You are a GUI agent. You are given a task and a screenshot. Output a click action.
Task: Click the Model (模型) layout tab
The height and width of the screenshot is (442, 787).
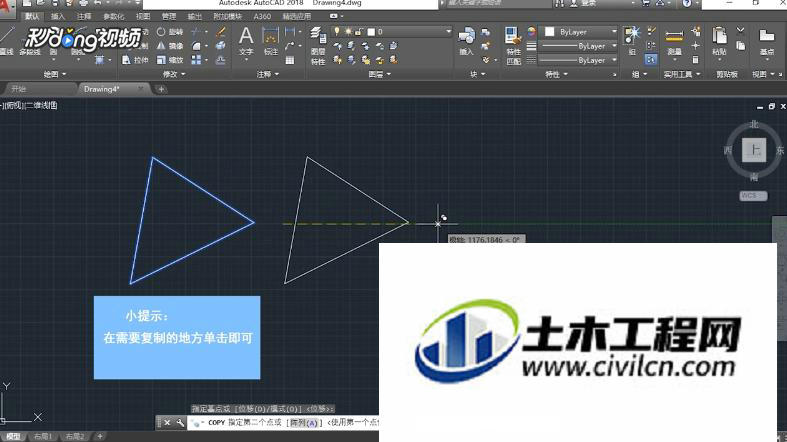(x=14, y=436)
